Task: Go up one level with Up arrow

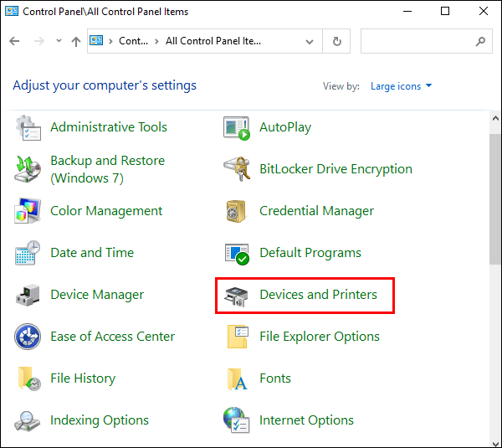Action: coord(76,41)
